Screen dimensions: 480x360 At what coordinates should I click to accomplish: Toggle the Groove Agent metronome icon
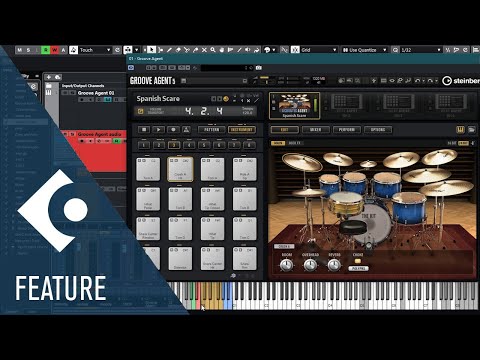click(186, 130)
